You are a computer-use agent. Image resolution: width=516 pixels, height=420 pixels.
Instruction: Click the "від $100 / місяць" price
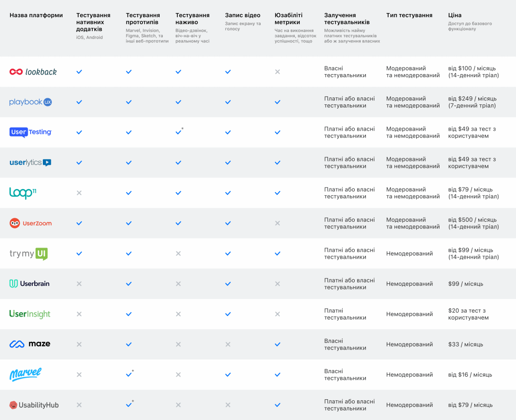pos(472,68)
